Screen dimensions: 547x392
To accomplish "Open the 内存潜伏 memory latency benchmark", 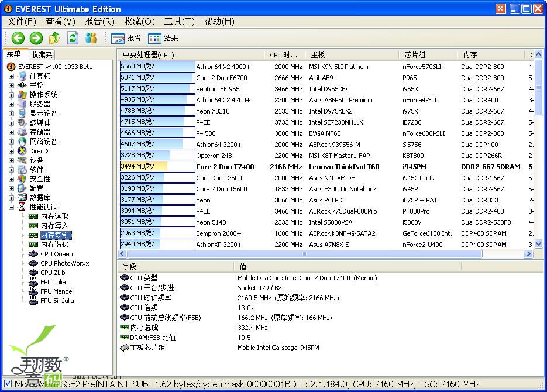I will click(55, 245).
